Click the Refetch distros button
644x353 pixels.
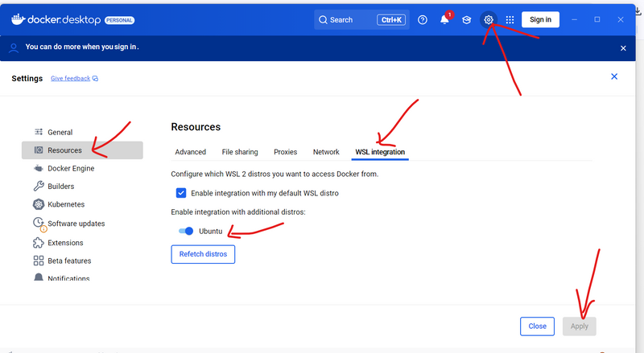point(203,254)
